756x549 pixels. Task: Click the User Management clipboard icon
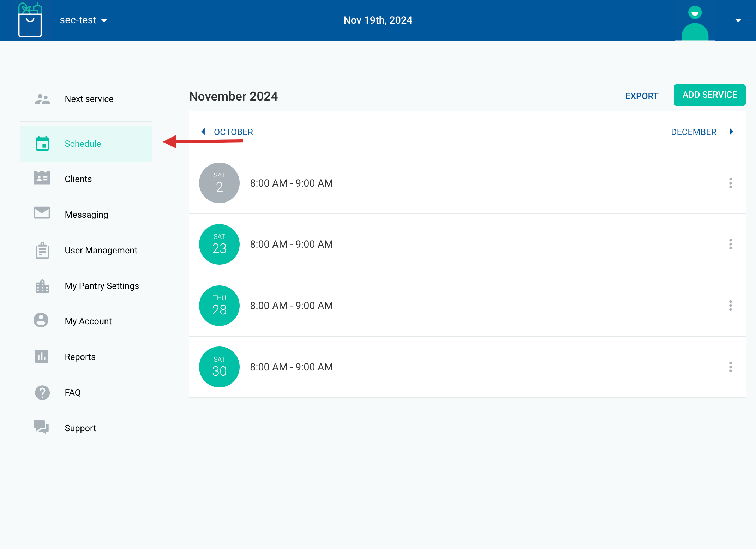click(42, 250)
